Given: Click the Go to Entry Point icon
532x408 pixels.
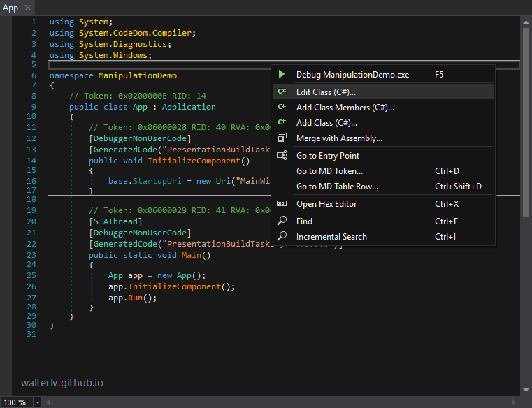Looking at the screenshot, I should [282, 155].
